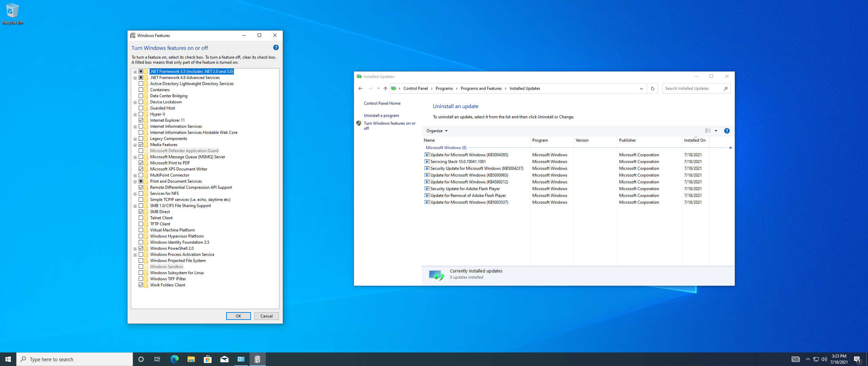Click the taskbar search box

coord(75,359)
